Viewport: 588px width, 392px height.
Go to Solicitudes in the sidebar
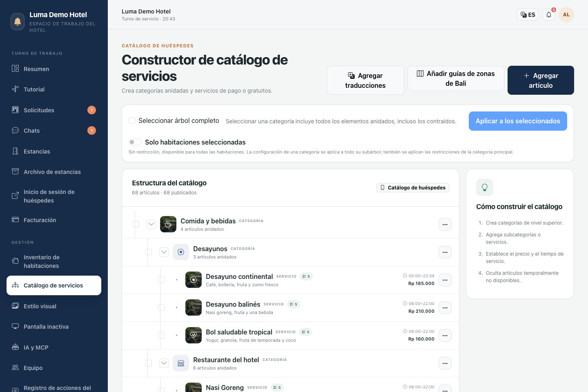pyautogui.click(x=54, y=110)
